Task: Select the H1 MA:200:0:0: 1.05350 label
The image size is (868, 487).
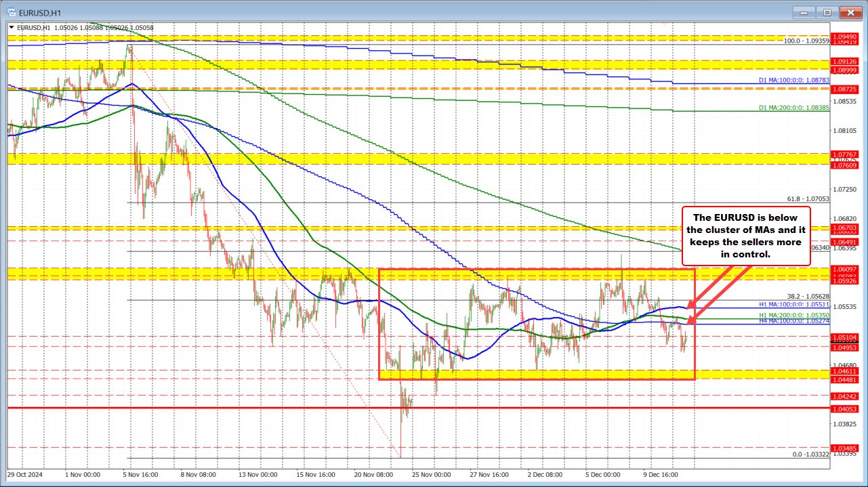Action: (795, 316)
